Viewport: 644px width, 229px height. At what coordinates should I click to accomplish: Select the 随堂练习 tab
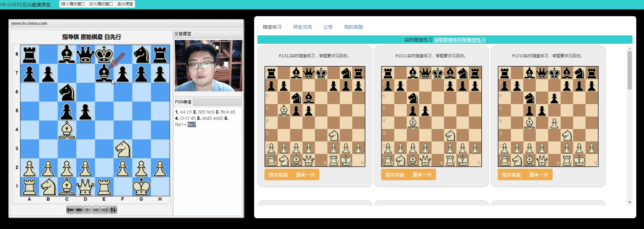(x=272, y=27)
